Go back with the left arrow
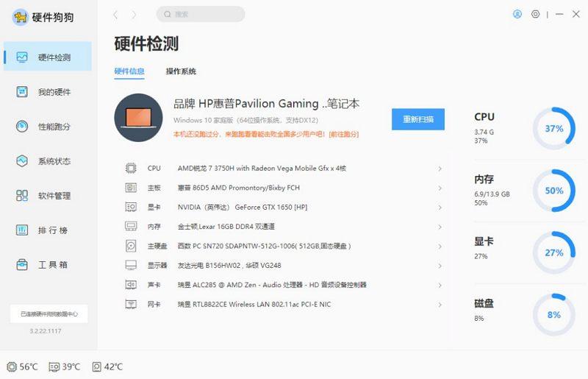Viewport: 588px width, 379px height. click(x=115, y=15)
